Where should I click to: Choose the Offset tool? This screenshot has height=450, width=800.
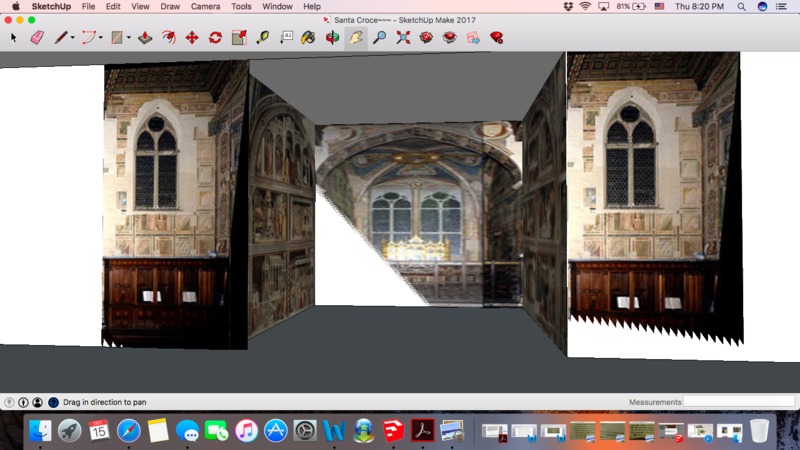(x=168, y=38)
